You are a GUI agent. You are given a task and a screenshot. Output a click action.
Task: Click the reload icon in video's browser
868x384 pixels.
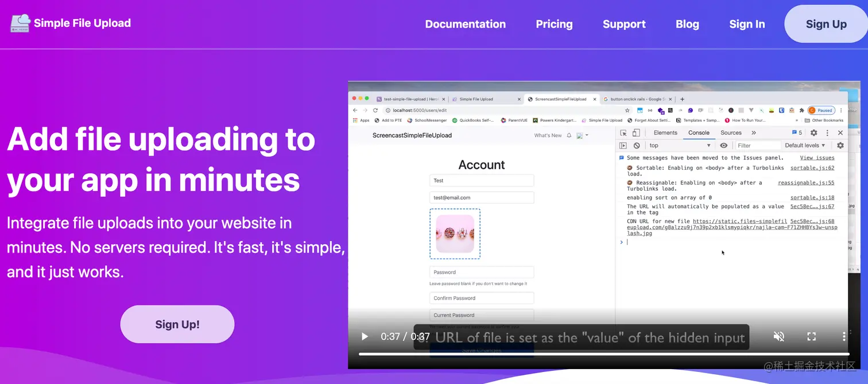[375, 110]
